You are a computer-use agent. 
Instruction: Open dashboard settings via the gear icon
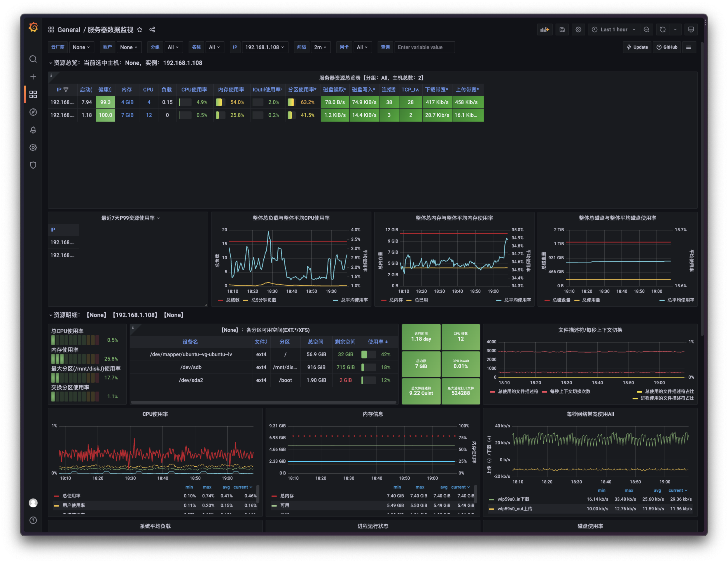pos(578,29)
